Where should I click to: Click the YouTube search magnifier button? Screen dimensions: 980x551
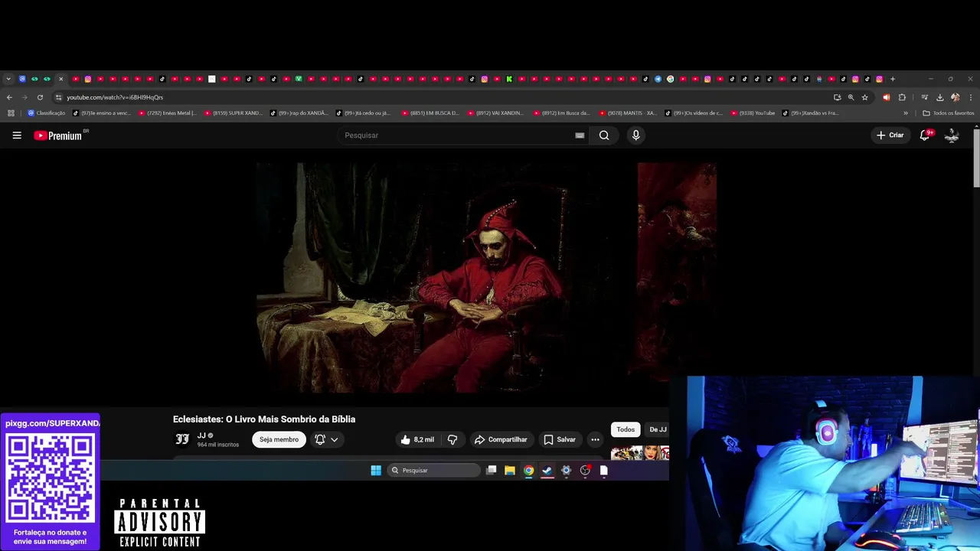click(x=604, y=135)
